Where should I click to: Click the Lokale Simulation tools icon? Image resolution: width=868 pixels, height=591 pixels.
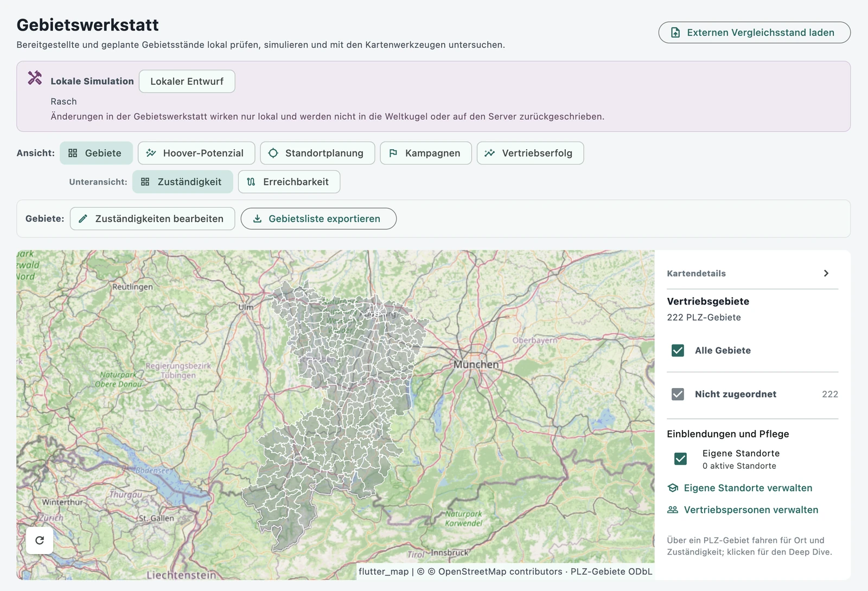pyautogui.click(x=35, y=78)
